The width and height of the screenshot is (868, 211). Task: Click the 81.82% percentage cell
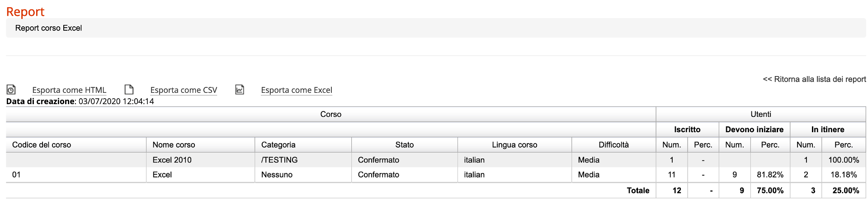pyautogui.click(x=770, y=175)
